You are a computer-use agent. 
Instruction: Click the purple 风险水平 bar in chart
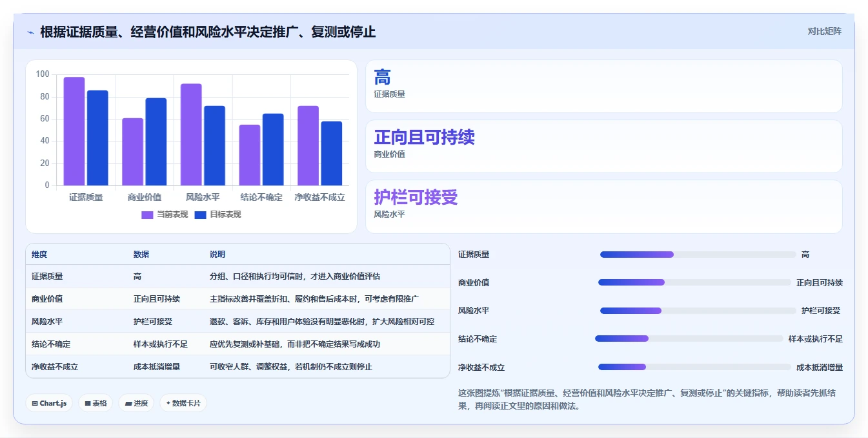pos(191,134)
